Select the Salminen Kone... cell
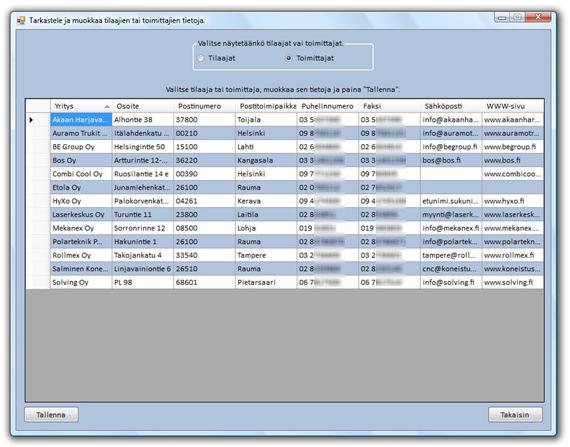The width and height of the screenshot is (570, 447). [x=81, y=269]
